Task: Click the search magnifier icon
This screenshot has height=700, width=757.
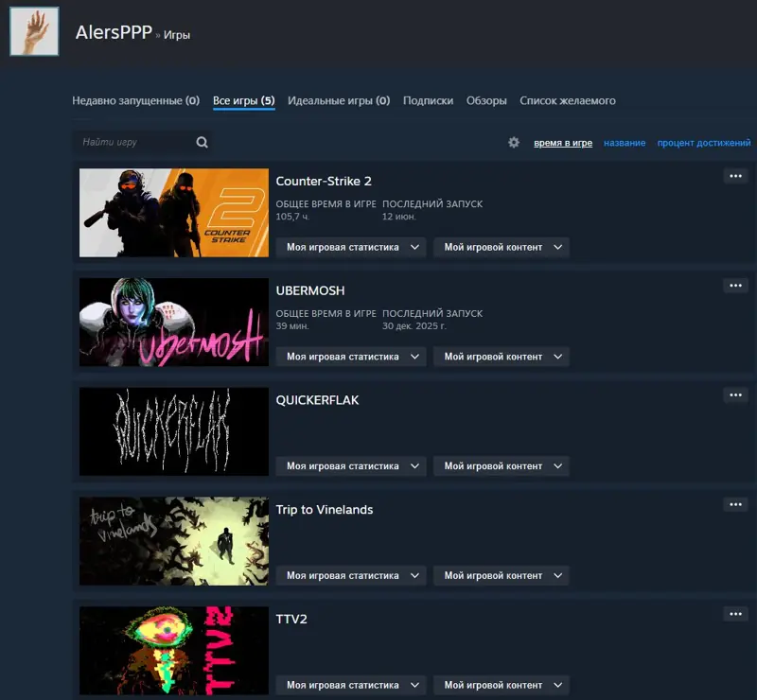Action: pos(202,142)
